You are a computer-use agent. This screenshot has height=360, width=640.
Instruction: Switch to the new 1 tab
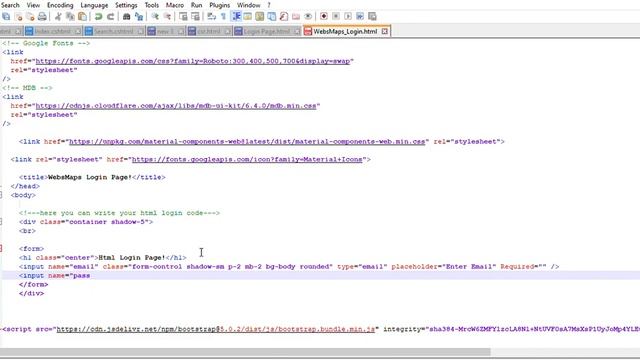coord(164,31)
